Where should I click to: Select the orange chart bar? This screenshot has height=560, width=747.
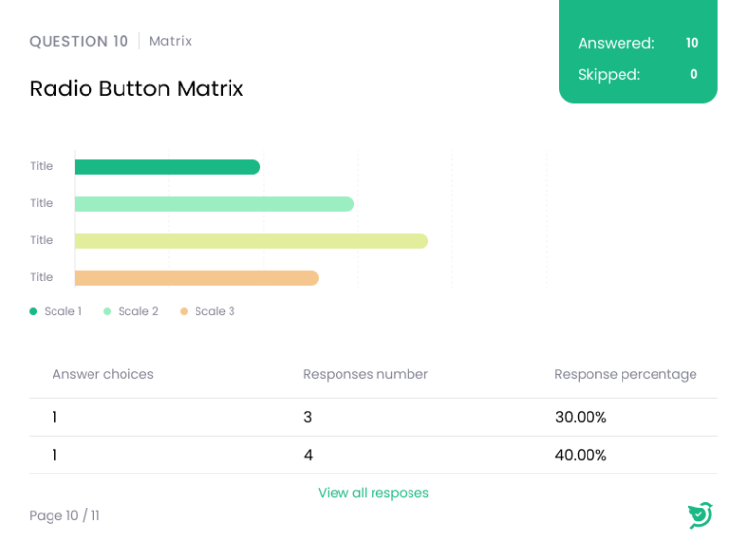tap(196, 278)
